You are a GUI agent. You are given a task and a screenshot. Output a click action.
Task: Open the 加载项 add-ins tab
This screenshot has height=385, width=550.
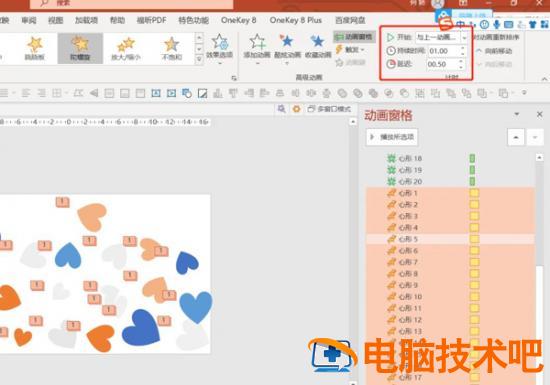point(86,21)
